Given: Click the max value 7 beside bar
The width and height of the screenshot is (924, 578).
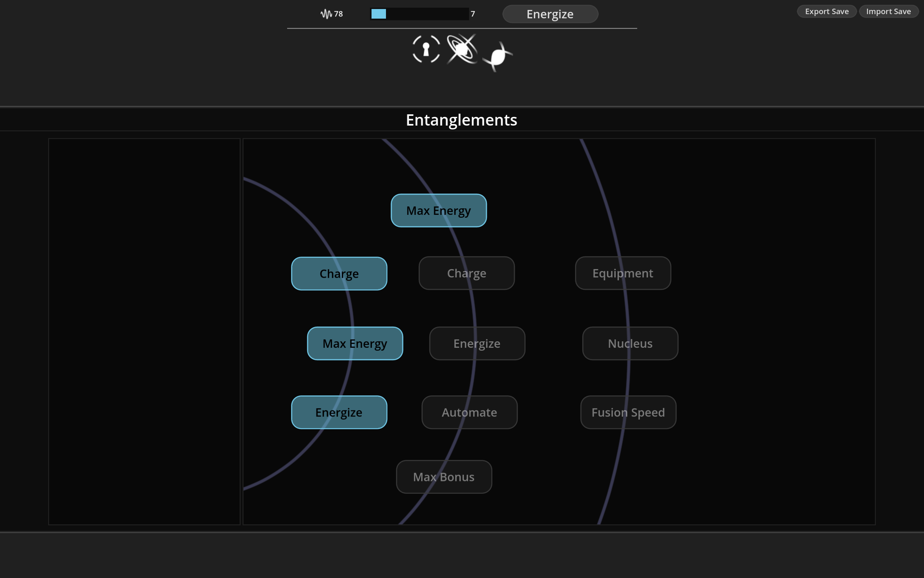Looking at the screenshot, I should coord(473,14).
